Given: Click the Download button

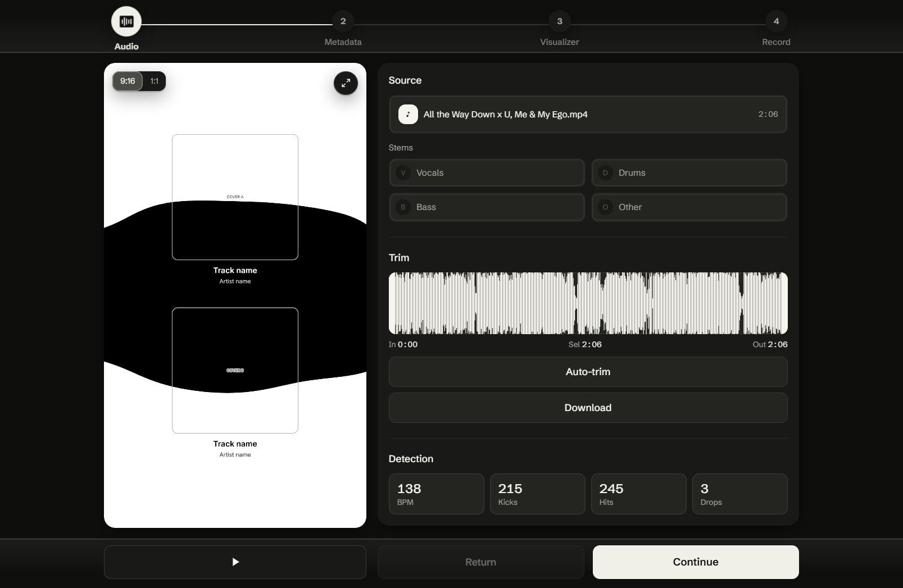Looking at the screenshot, I should pyautogui.click(x=588, y=408).
